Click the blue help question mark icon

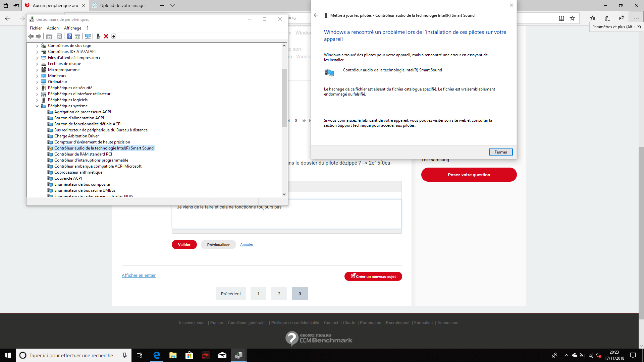[x=69, y=36]
